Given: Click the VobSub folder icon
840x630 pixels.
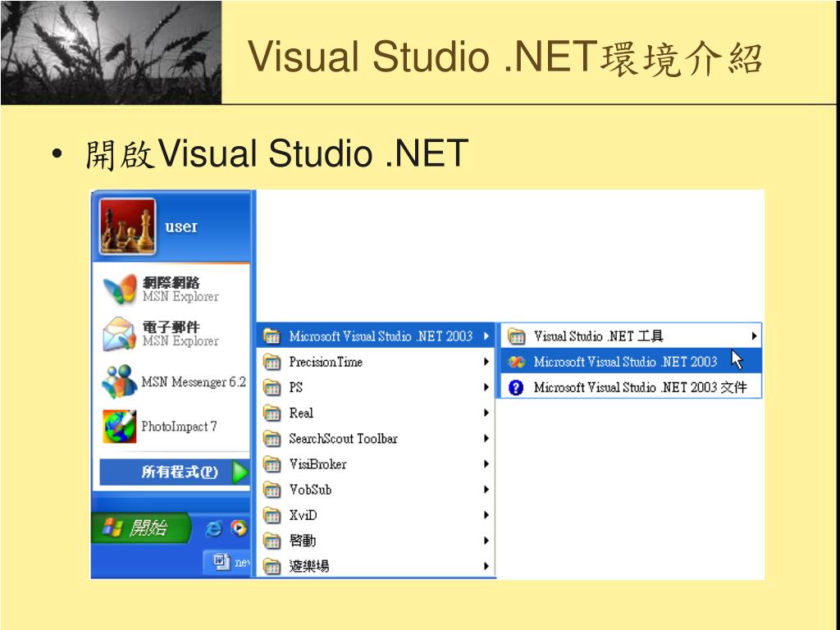Looking at the screenshot, I should coord(272,491).
